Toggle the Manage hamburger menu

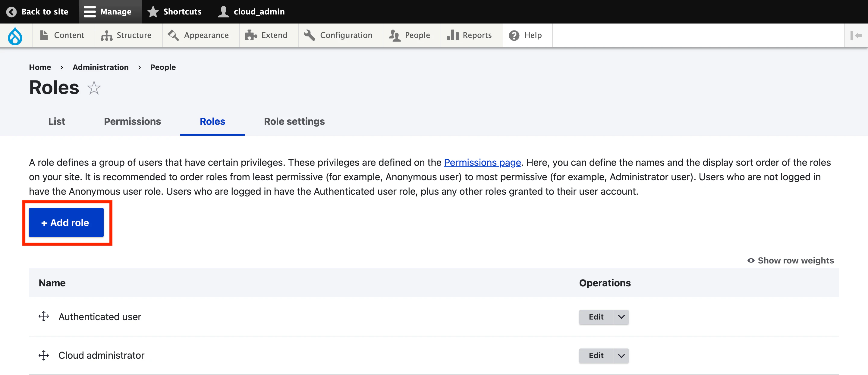110,12
